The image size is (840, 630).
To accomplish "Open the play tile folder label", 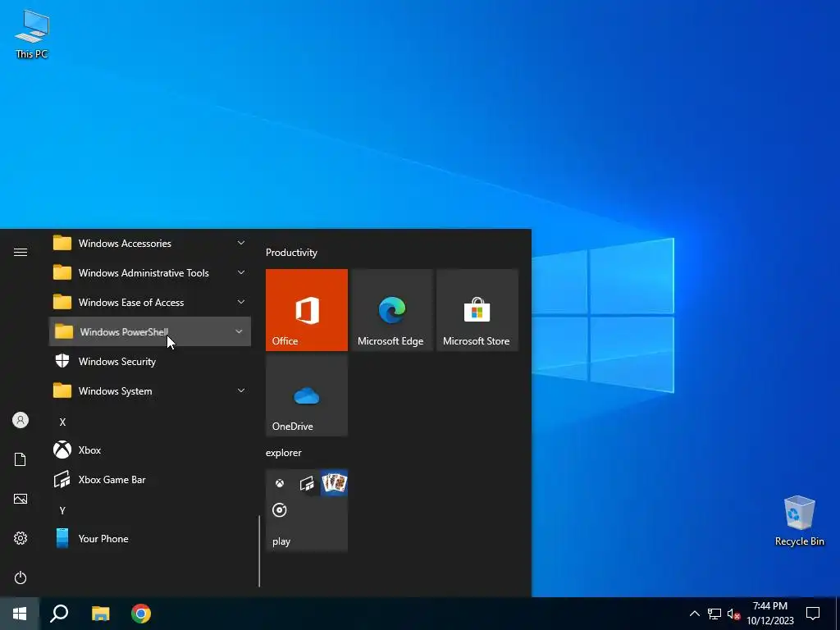I will [x=281, y=541].
